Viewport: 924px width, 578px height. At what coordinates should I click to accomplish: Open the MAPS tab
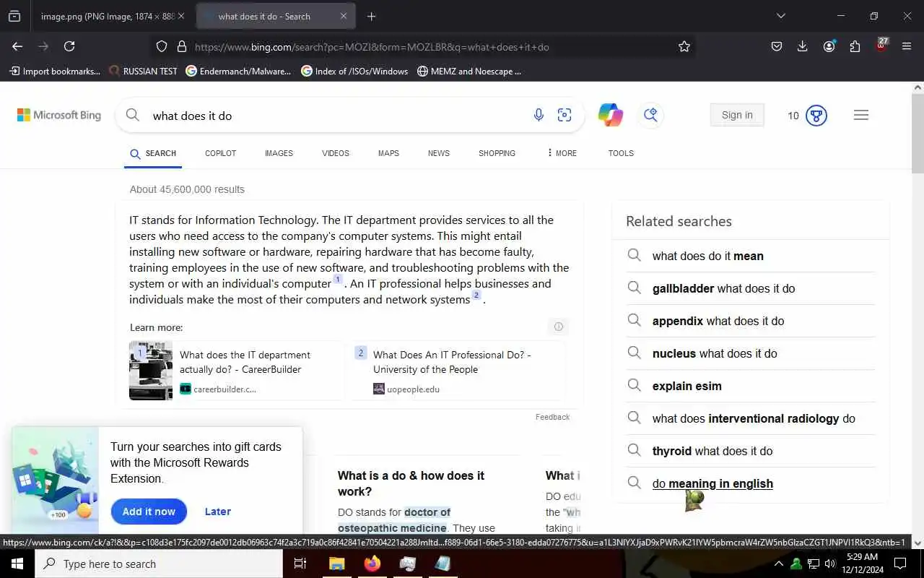click(x=388, y=153)
